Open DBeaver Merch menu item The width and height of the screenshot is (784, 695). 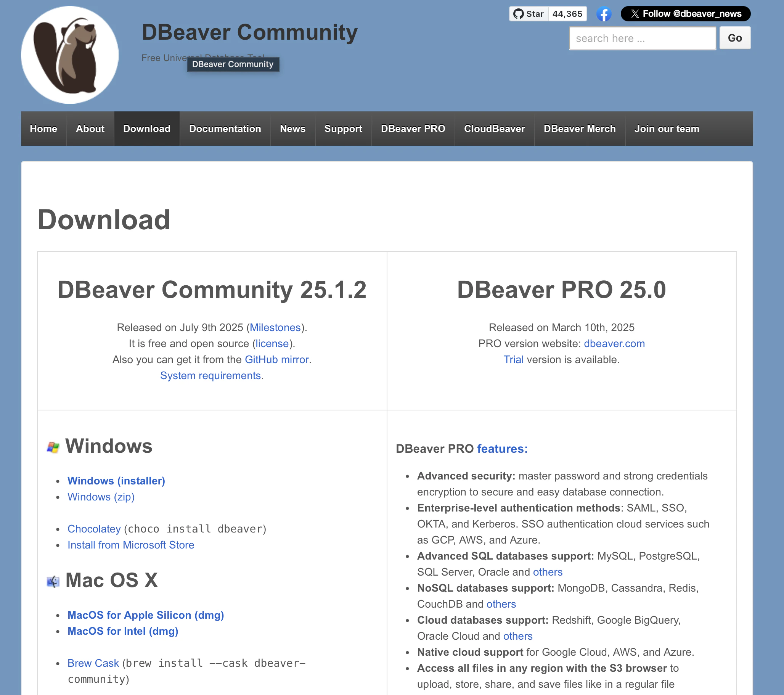(x=580, y=129)
